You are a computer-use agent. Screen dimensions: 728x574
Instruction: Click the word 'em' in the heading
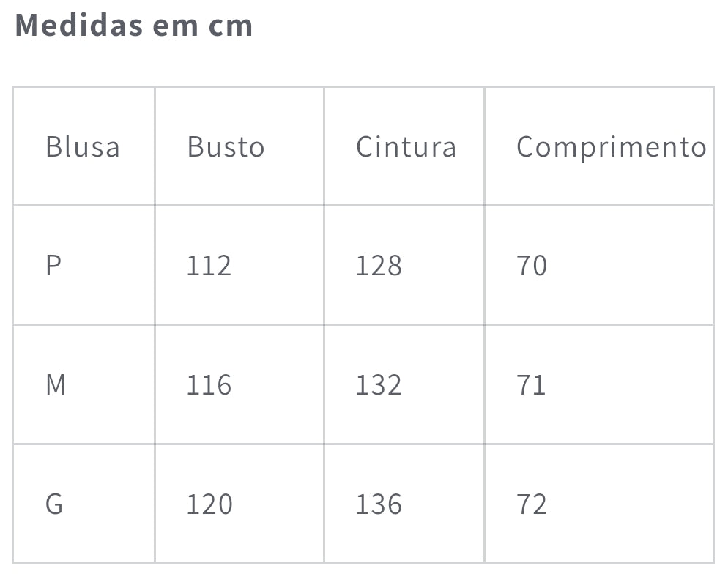(x=176, y=26)
